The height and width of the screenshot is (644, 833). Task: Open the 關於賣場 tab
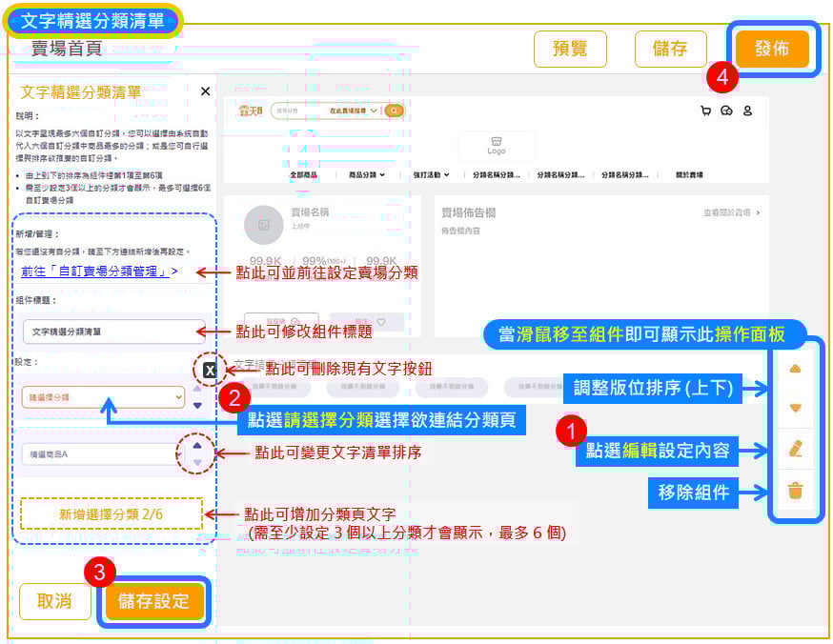tap(689, 175)
